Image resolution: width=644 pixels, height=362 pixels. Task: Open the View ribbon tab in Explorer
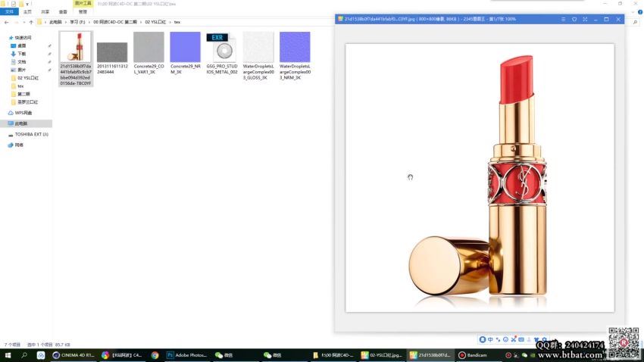[63, 12]
